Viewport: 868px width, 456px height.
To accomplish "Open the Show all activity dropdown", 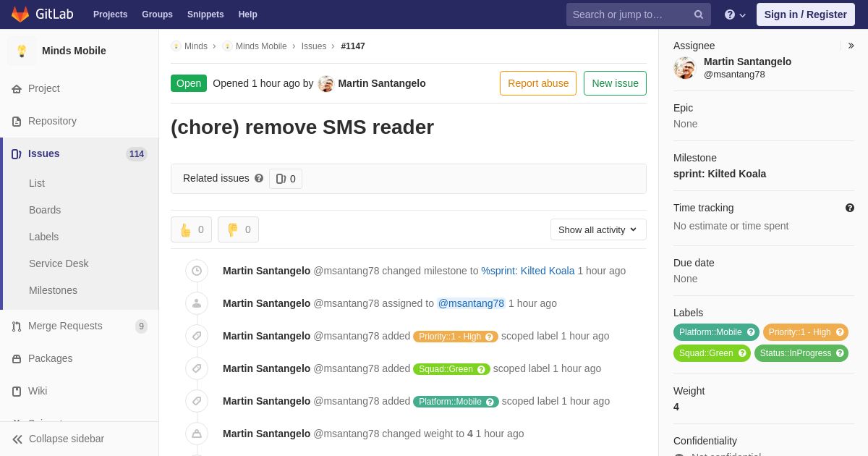I will 598,229.
